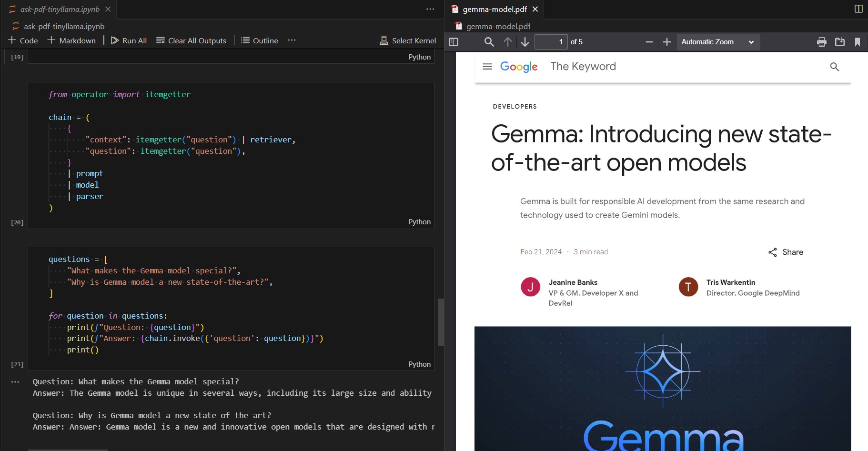The width and height of the screenshot is (868, 451).
Task: Download the PDF file
Action: (840, 42)
